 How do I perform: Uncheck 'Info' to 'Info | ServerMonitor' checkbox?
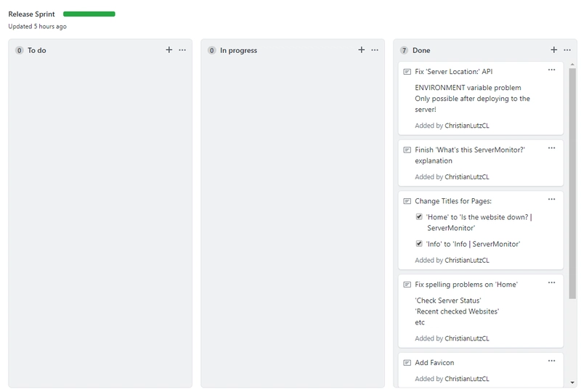pyautogui.click(x=419, y=244)
